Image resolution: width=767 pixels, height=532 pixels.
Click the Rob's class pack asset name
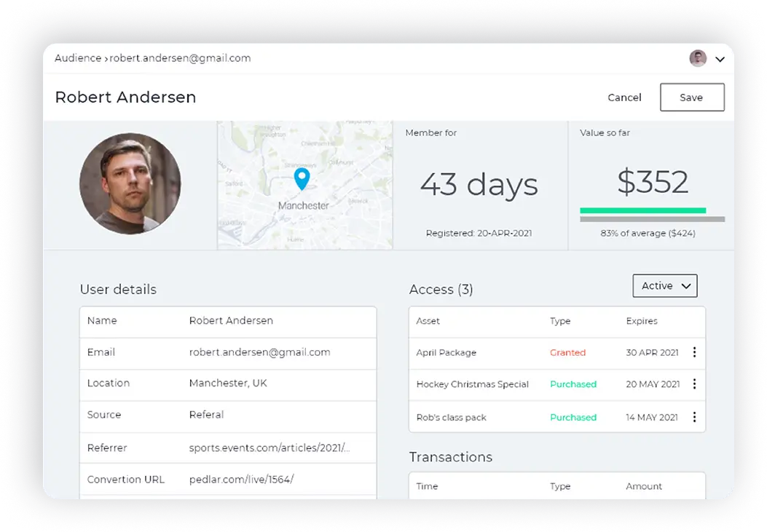pyautogui.click(x=451, y=418)
